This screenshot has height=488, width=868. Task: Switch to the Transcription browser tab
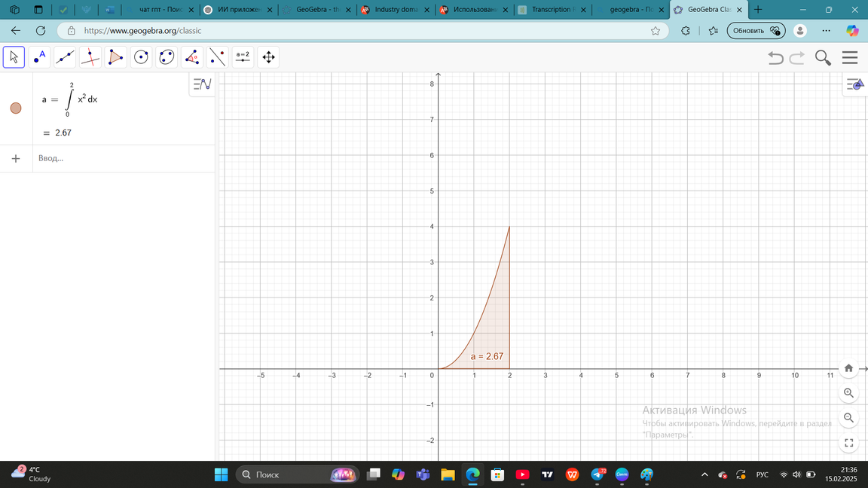pos(552,10)
